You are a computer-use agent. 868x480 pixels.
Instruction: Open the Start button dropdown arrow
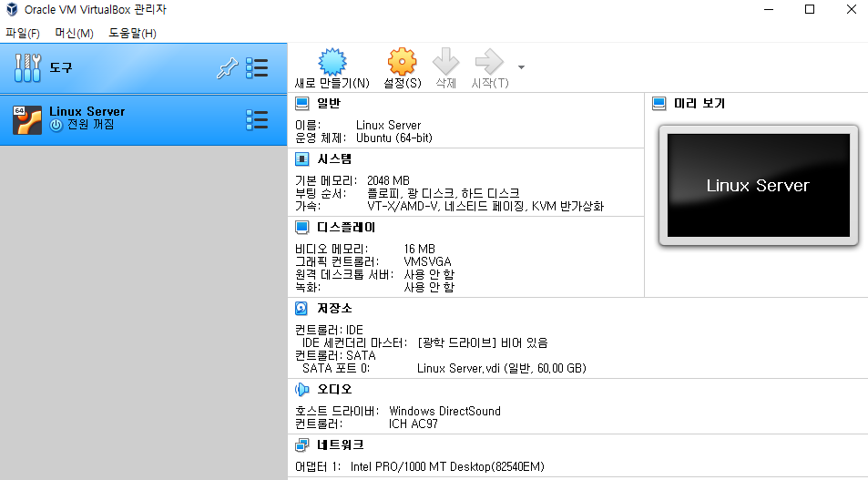[x=521, y=67]
